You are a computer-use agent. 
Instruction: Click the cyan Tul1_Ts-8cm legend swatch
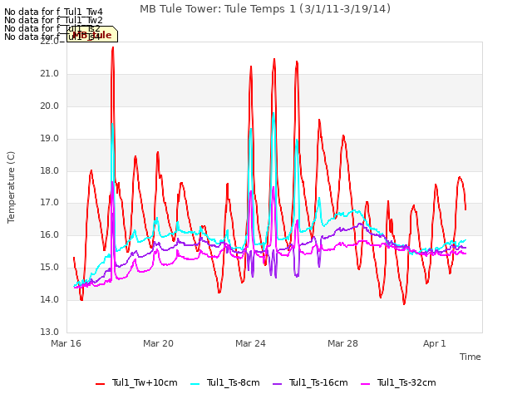[x=195, y=384]
